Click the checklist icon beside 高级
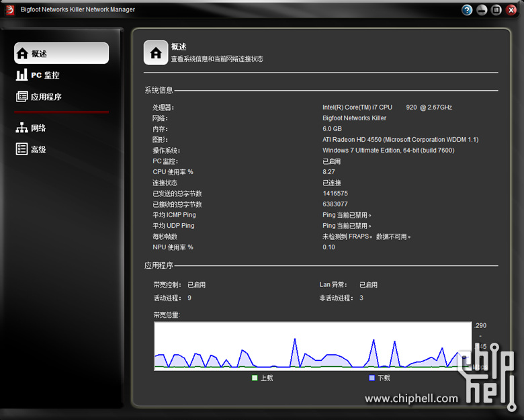The height and width of the screenshot is (420, 524). pos(21,149)
